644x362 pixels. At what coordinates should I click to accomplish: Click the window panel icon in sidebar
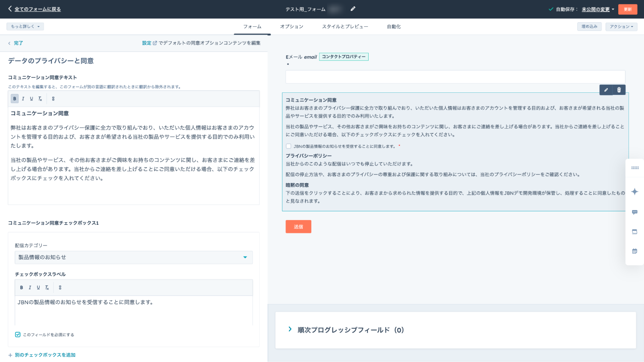pos(635,232)
